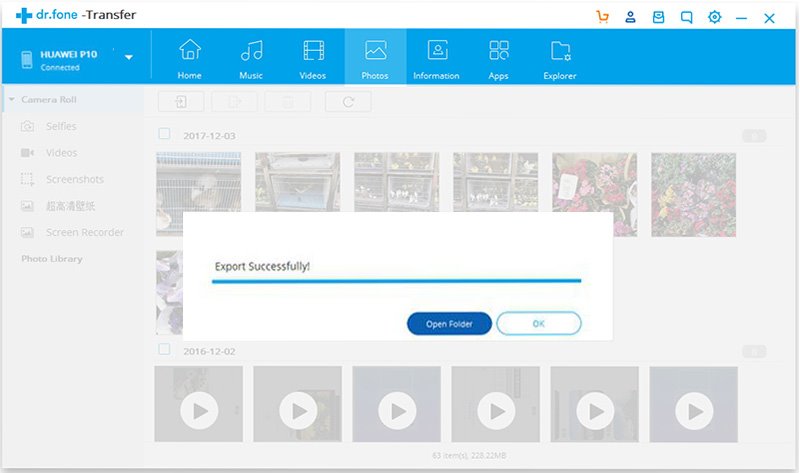
Task: Click the Screenshots dashed-square icon
Action: coord(27,179)
